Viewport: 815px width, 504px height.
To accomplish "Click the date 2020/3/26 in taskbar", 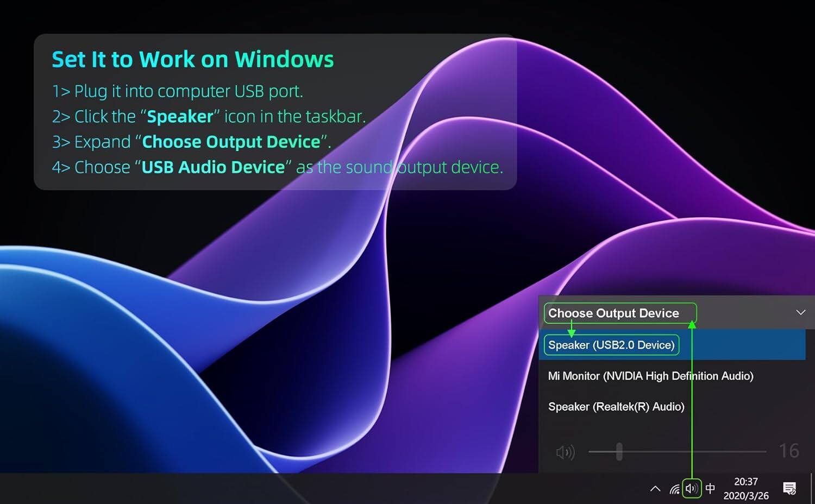I will pos(745,495).
